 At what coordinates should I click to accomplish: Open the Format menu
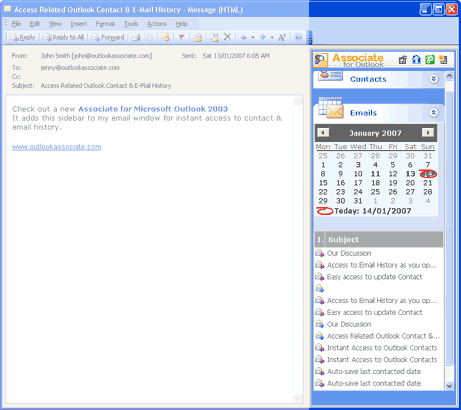[105, 24]
